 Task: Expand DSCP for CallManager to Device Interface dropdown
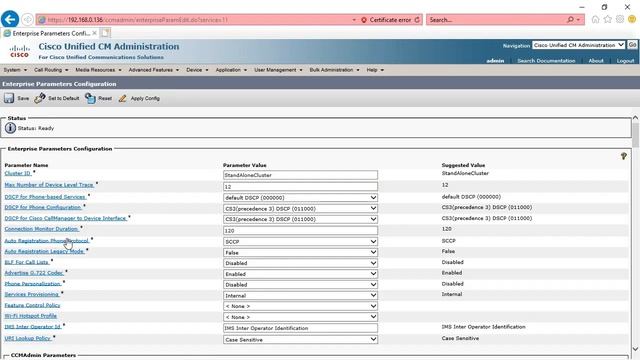[x=300, y=219]
